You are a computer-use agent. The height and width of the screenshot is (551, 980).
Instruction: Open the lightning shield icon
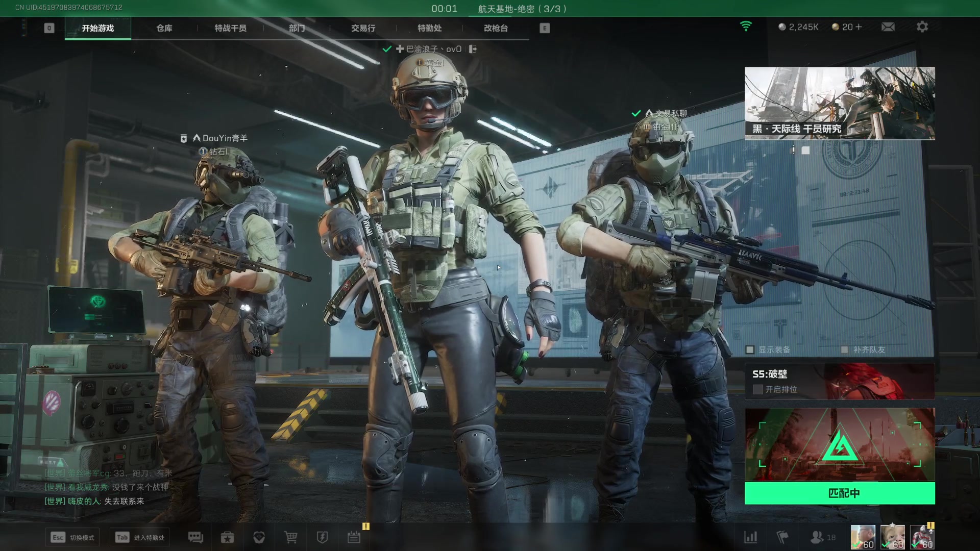[322, 537]
